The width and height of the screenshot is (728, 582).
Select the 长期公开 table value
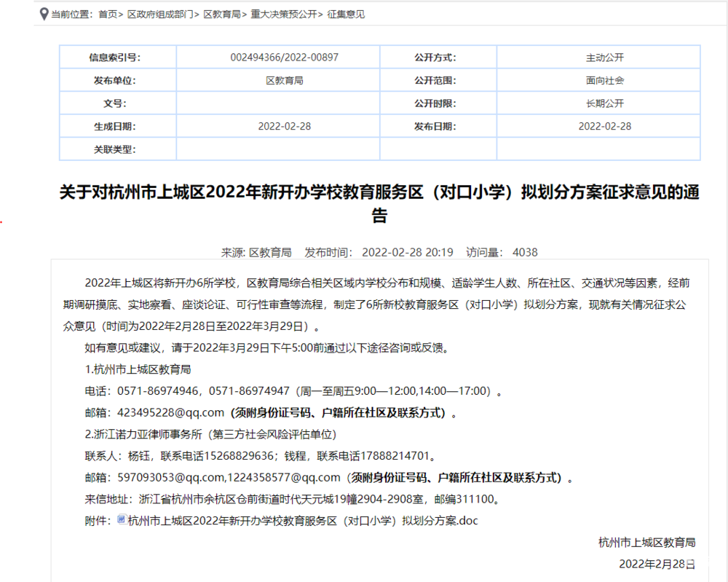pyautogui.click(x=605, y=103)
